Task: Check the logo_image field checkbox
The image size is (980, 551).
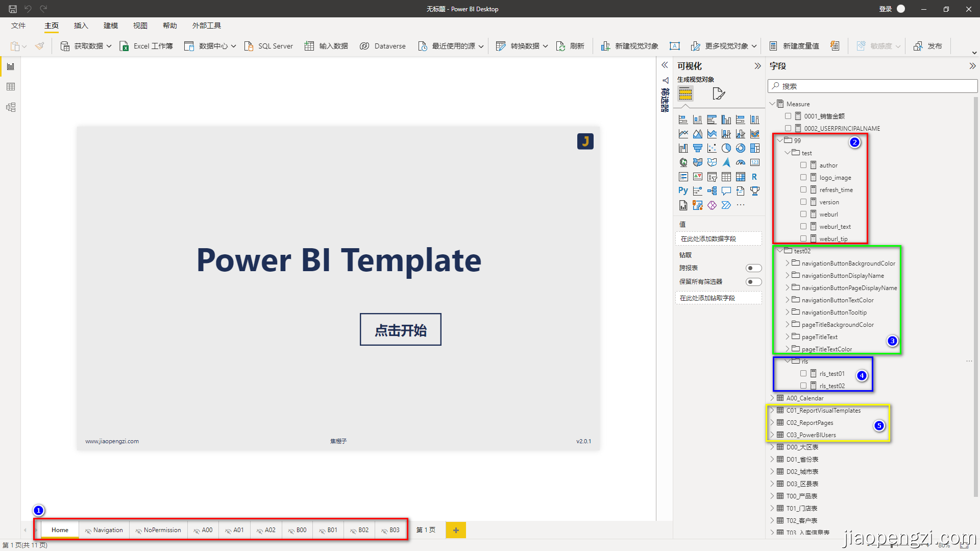Action: point(803,178)
